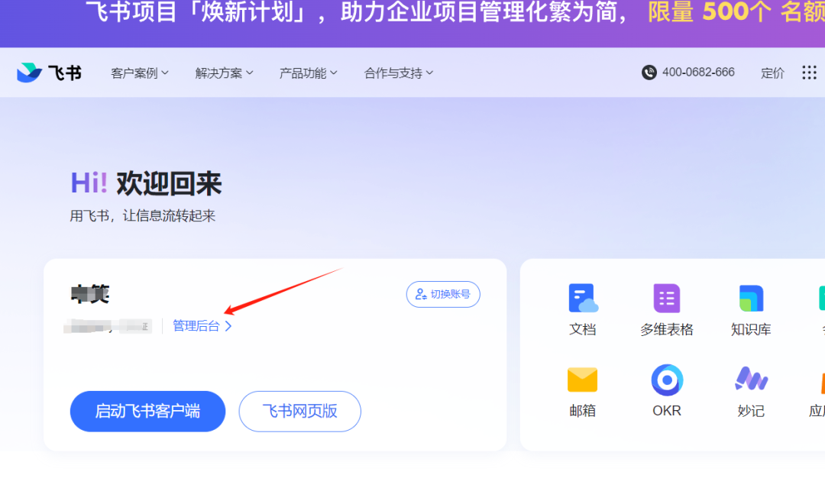Open the 多维表格 app icon
825x504 pixels.
click(x=666, y=299)
